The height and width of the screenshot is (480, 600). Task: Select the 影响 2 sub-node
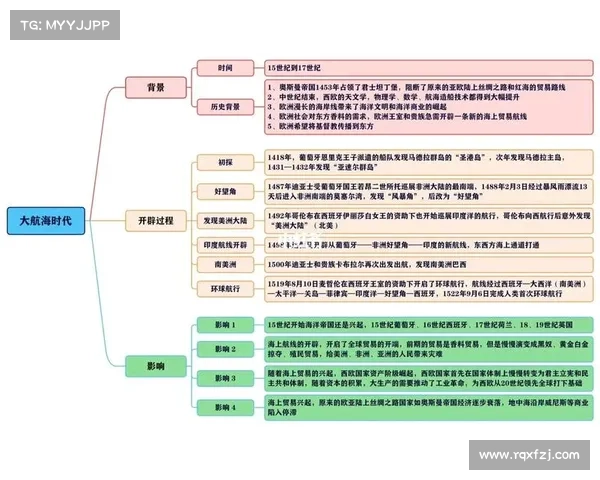click(x=225, y=349)
